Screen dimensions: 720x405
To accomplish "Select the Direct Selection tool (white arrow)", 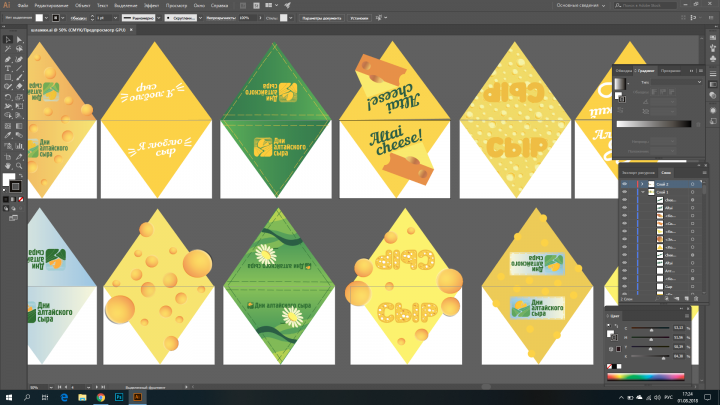I will pyautogui.click(x=19, y=40).
